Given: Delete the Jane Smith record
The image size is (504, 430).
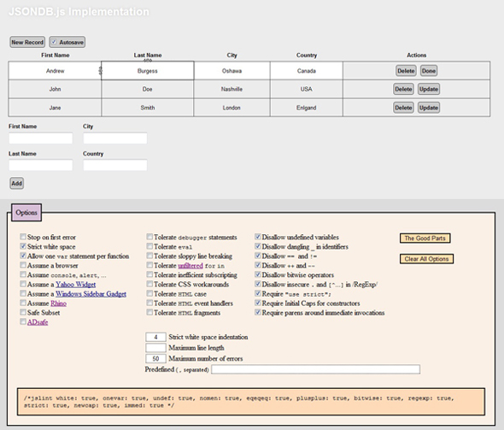Looking at the screenshot, I should (x=403, y=108).
